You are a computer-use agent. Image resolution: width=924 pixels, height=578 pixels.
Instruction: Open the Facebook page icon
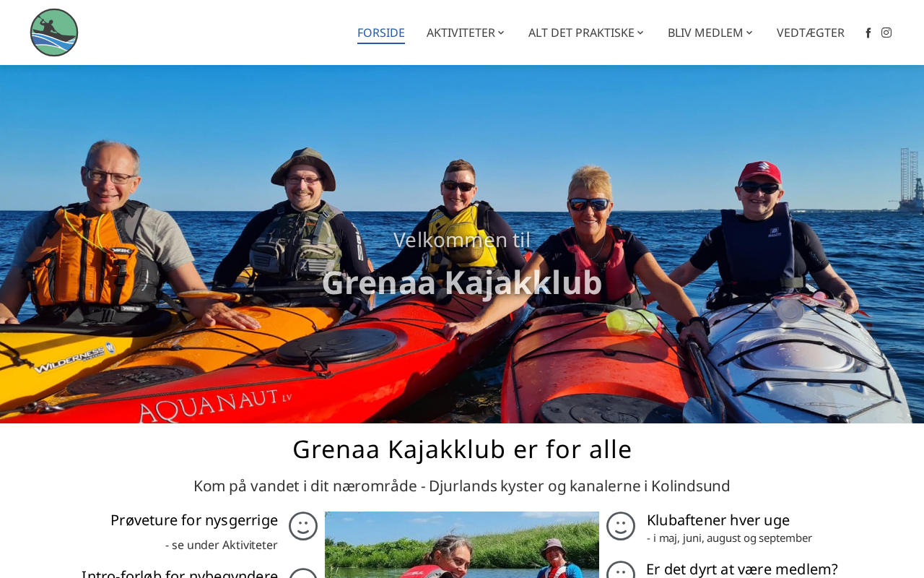pyautogui.click(x=868, y=33)
